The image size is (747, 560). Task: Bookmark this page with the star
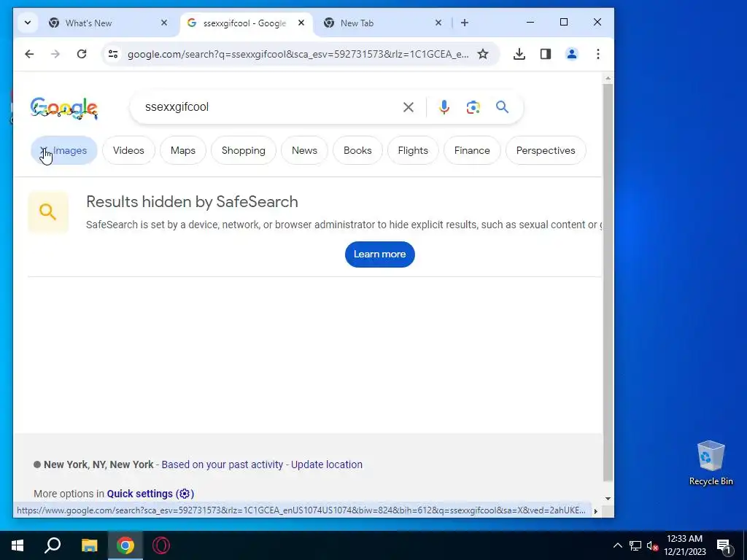483,54
